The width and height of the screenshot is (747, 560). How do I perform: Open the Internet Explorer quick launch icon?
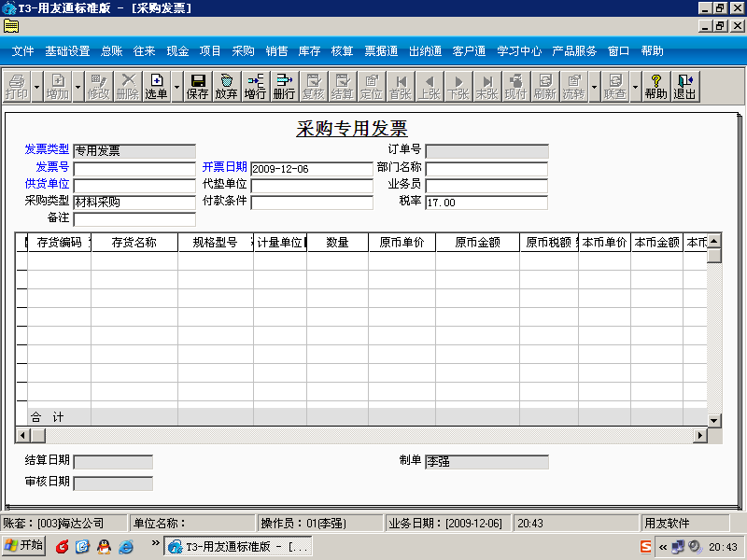[x=126, y=547]
